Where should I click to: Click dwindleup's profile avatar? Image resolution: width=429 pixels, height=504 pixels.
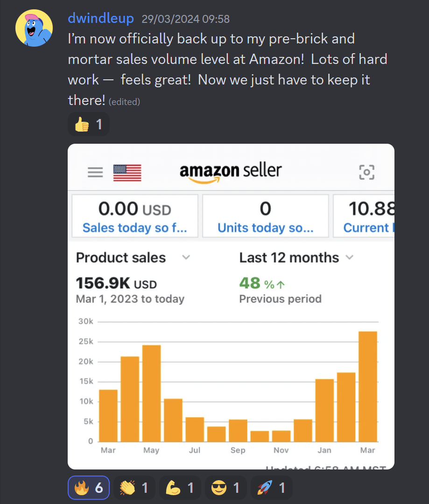pos(34,28)
